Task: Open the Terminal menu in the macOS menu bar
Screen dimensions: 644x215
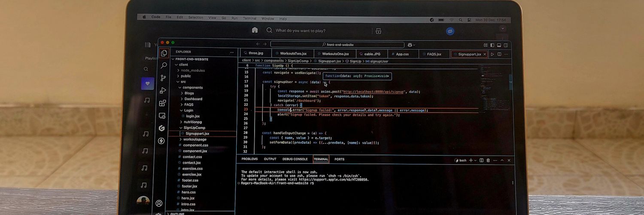Action: point(249,18)
